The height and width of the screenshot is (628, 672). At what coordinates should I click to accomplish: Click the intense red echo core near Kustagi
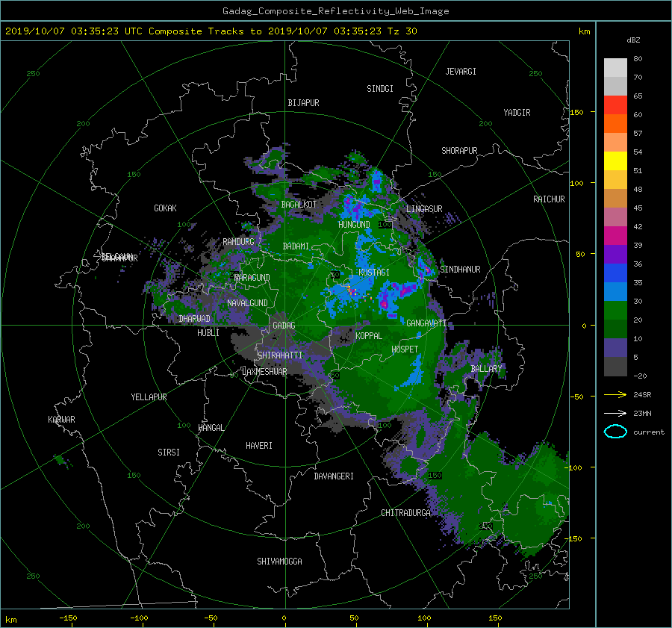coord(352,291)
